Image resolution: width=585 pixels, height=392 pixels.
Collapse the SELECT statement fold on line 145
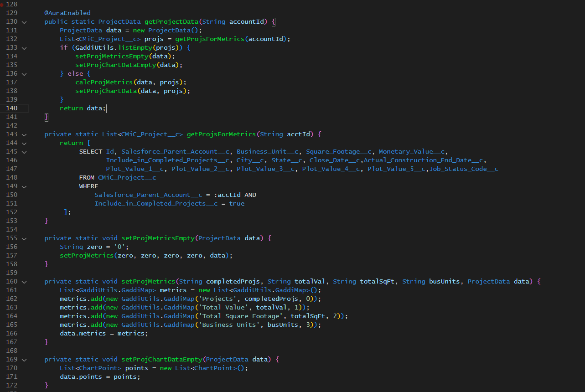(x=24, y=151)
